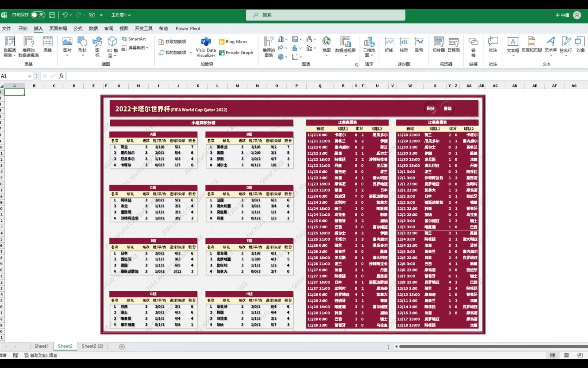Switch to Page Break Preview in status bar
This screenshot has width=588, height=368.
coord(580,355)
